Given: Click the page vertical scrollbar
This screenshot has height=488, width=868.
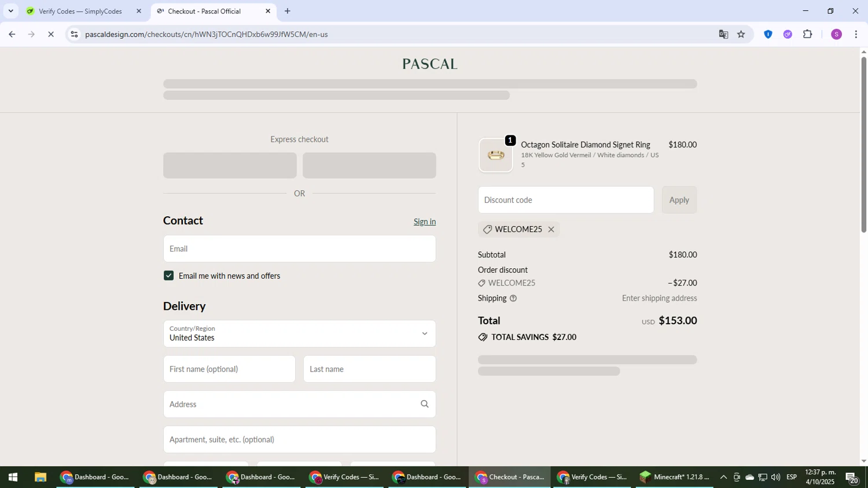Looking at the screenshot, I should (863, 145).
